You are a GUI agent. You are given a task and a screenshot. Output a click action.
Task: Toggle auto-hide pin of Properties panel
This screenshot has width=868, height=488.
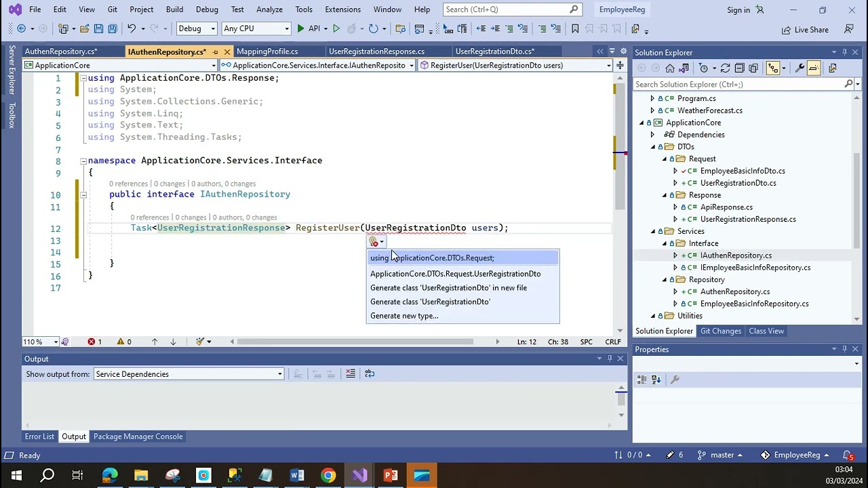(844, 349)
